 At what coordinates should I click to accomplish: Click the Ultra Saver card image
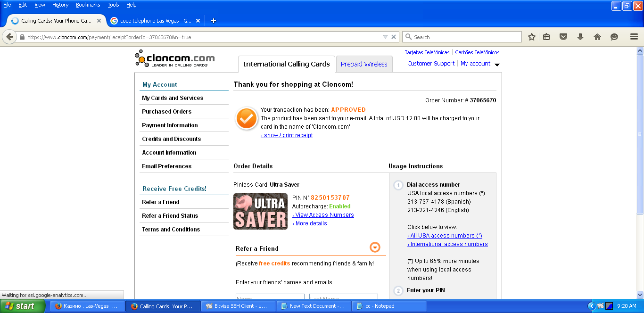coord(260,211)
